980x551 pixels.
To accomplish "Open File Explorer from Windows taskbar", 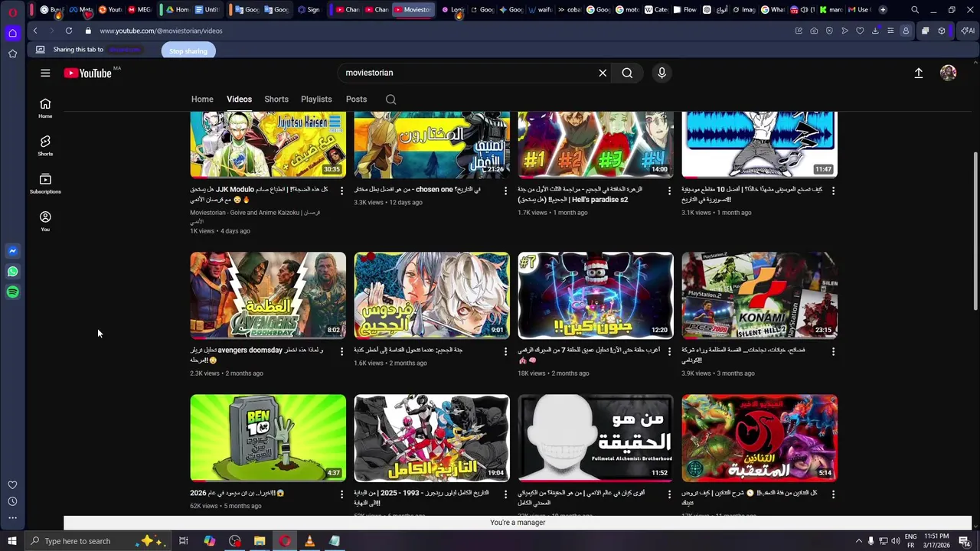I will [x=260, y=541].
